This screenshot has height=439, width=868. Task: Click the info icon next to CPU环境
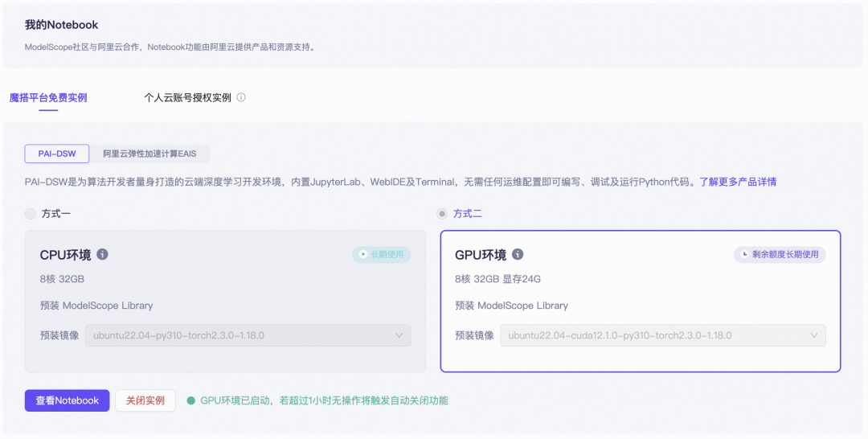pyautogui.click(x=102, y=254)
